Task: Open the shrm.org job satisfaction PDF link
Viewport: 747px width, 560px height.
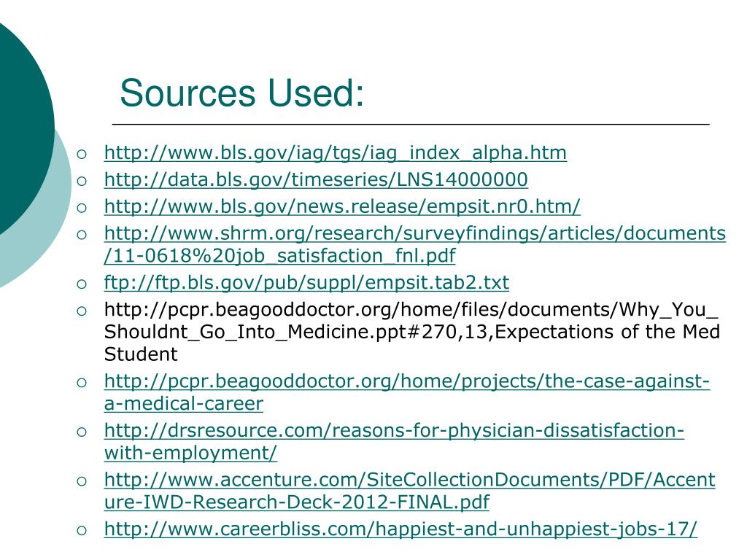Action: (414, 234)
